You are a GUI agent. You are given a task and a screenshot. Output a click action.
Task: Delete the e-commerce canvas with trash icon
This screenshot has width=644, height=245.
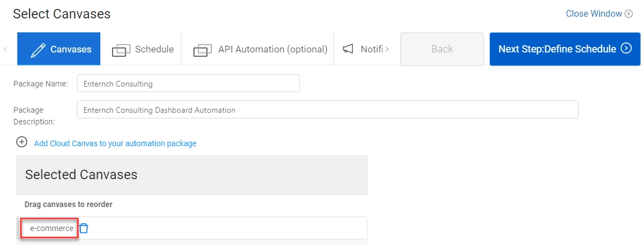tap(84, 228)
